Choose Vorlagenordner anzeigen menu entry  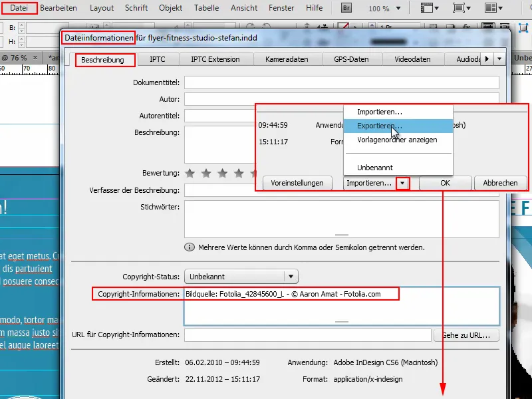[x=398, y=140]
